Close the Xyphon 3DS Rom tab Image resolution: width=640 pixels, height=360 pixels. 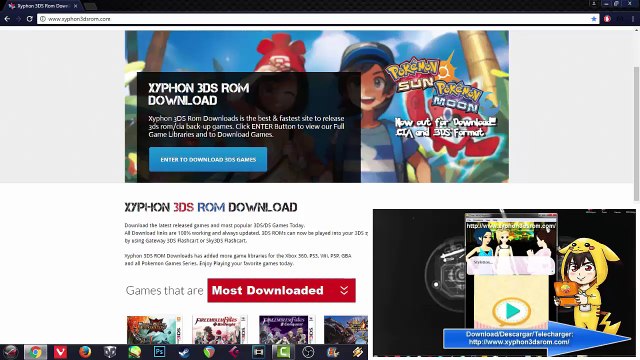pyautogui.click(x=76, y=6)
